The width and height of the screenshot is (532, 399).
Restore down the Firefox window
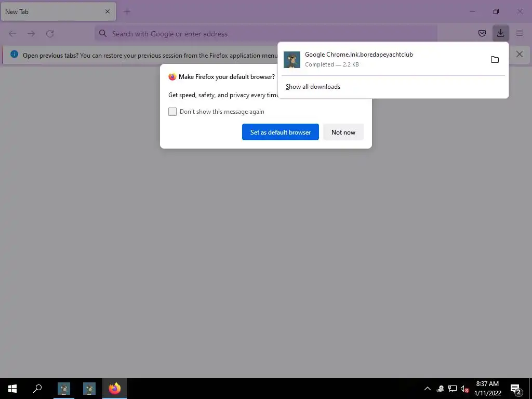(496, 11)
